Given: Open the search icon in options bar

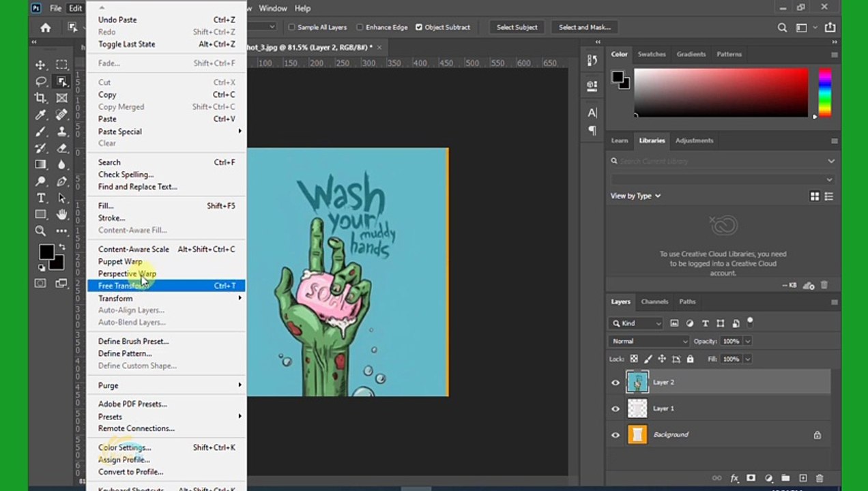Looking at the screenshot, I should click(x=782, y=27).
